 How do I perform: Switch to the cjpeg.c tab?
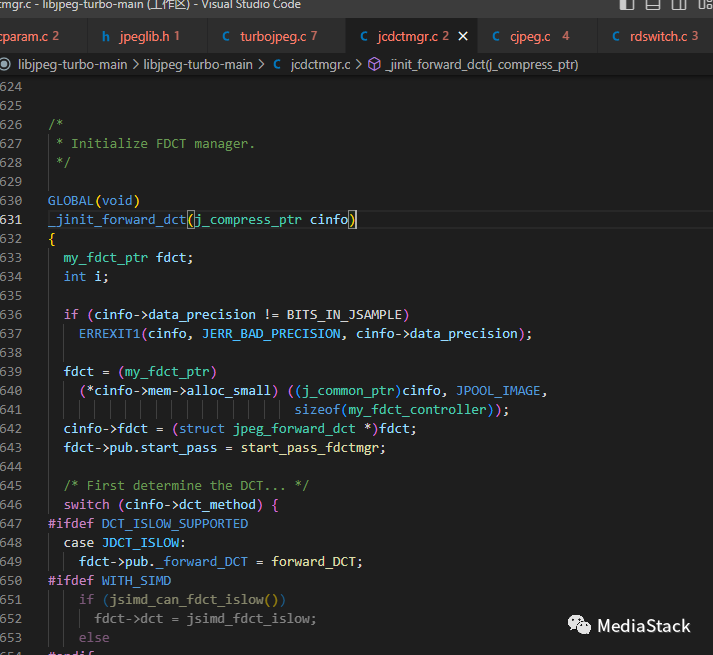point(530,37)
